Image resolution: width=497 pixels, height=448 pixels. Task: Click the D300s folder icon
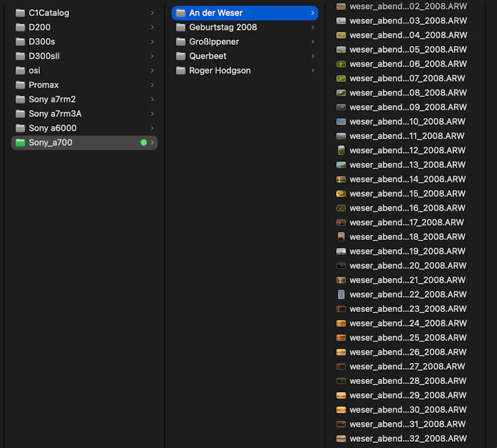21,42
